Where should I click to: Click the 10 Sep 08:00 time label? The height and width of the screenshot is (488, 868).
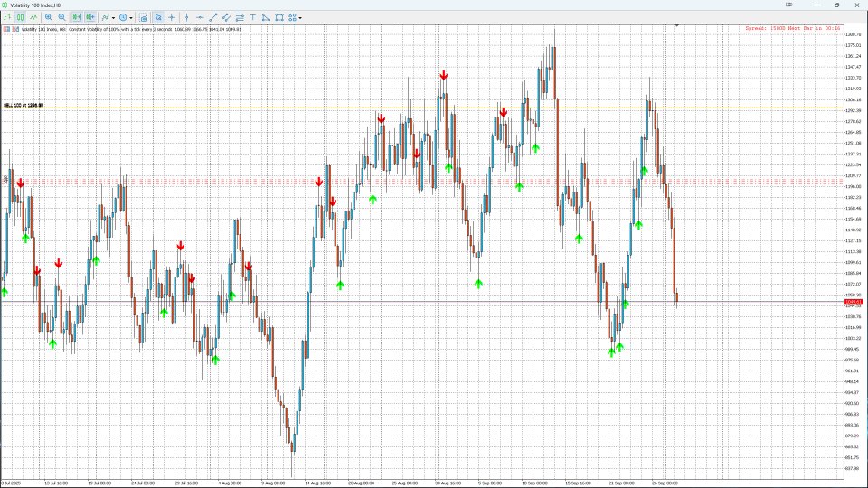click(534, 483)
